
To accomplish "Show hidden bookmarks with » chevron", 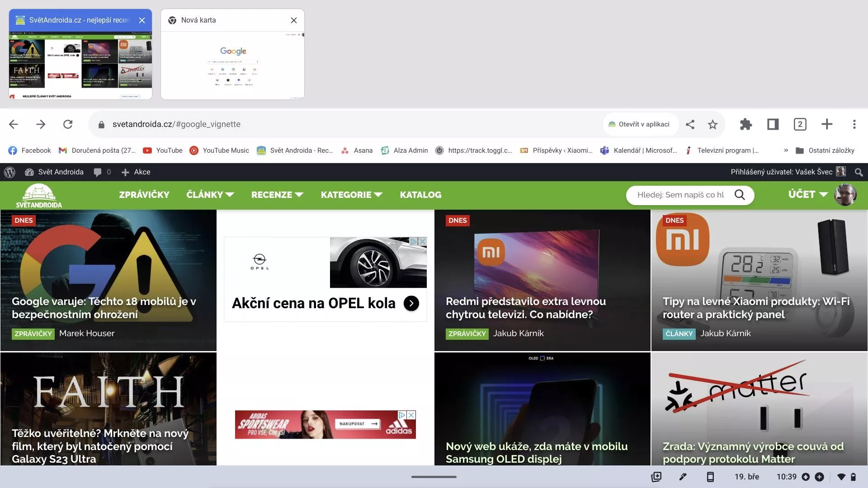I will point(786,150).
